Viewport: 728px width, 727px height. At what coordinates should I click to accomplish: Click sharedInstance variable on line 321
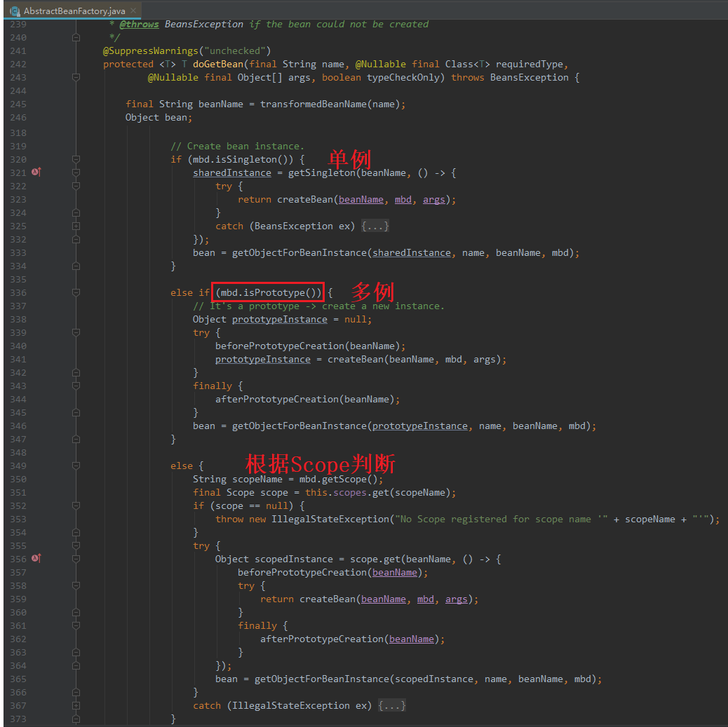(x=232, y=172)
